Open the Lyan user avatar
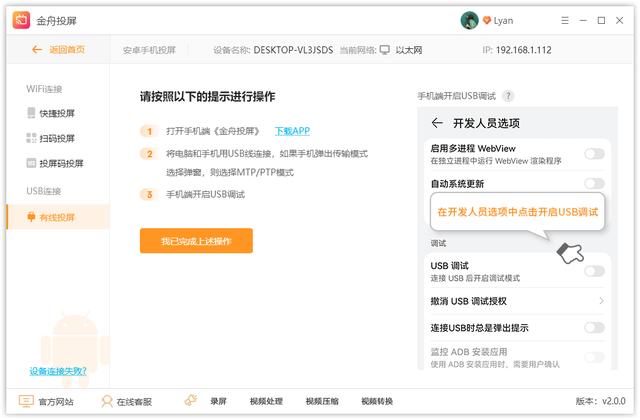The height and width of the screenshot is (420, 640). [x=469, y=20]
